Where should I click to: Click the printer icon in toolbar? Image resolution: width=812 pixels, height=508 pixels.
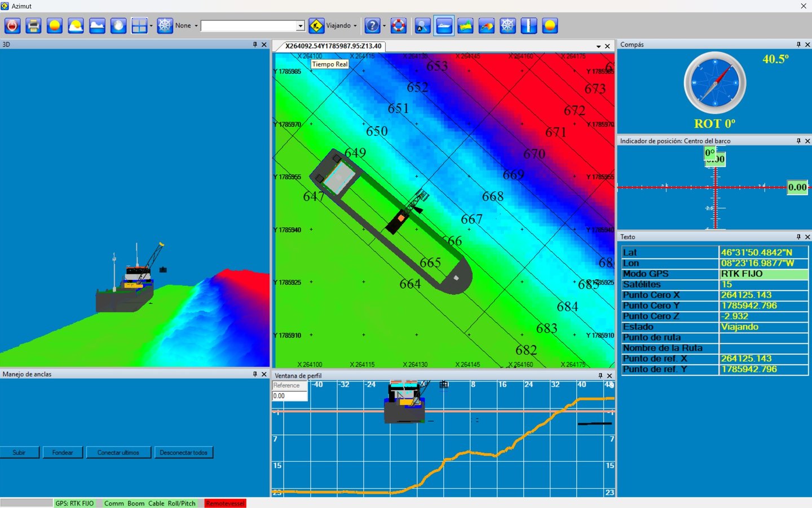click(x=33, y=25)
